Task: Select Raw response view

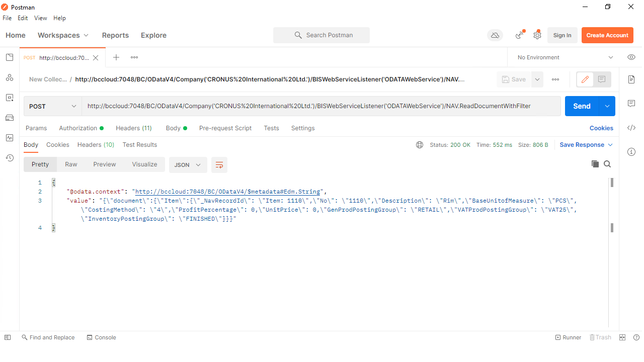Action: (x=71, y=164)
